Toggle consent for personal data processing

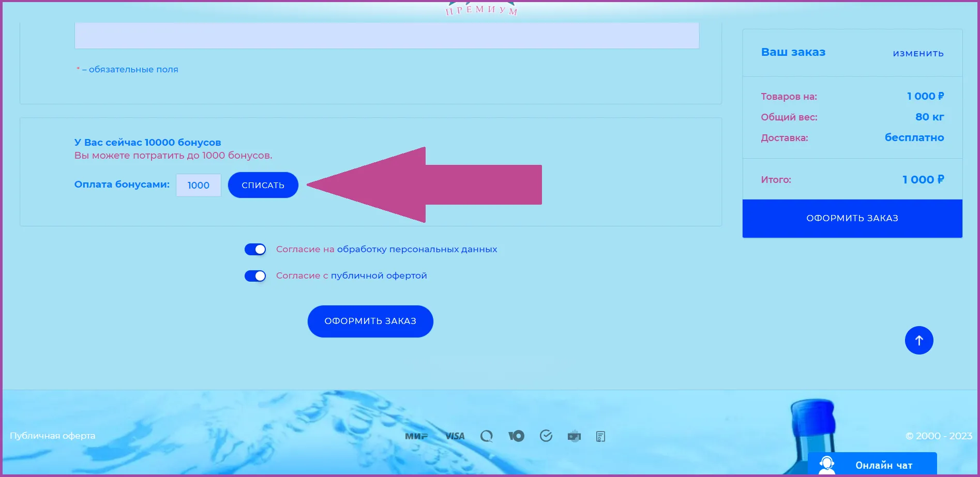(255, 250)
